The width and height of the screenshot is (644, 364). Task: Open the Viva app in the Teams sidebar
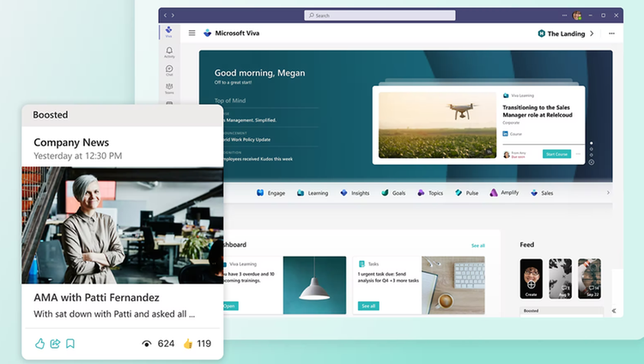point(169,32)
